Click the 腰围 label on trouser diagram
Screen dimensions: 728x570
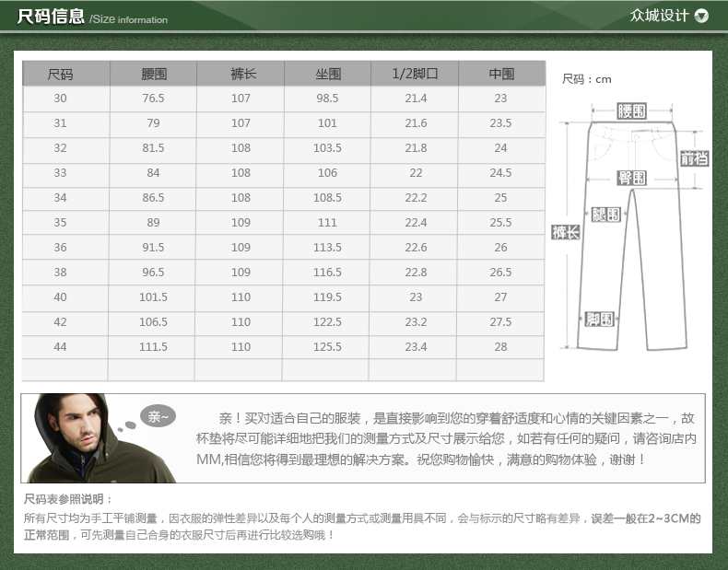631,111
